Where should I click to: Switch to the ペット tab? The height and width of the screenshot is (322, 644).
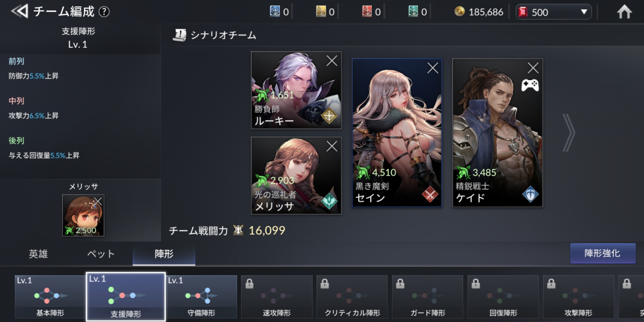coord(101,254)
